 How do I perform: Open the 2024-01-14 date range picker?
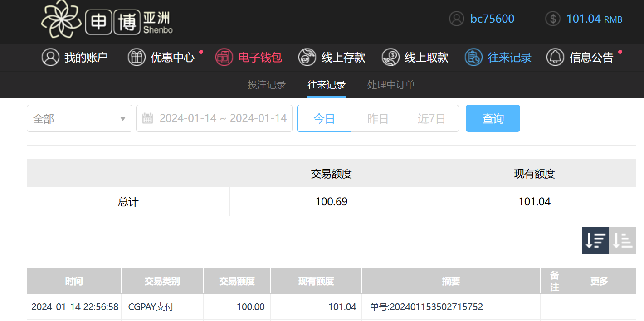214,119
